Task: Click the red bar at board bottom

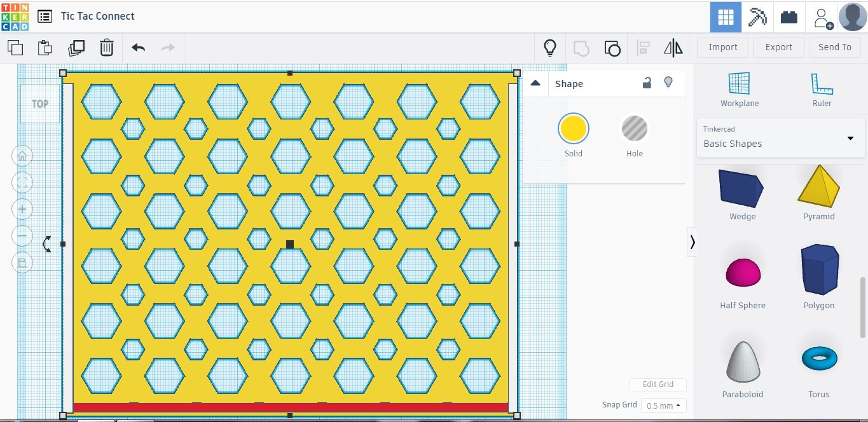Action: coord(291,407)
